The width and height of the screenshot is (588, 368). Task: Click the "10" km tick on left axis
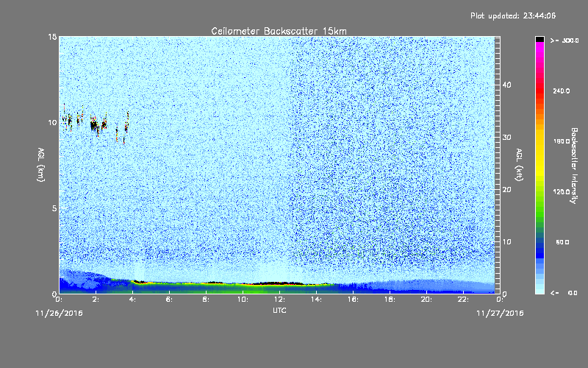click(52, 122)
